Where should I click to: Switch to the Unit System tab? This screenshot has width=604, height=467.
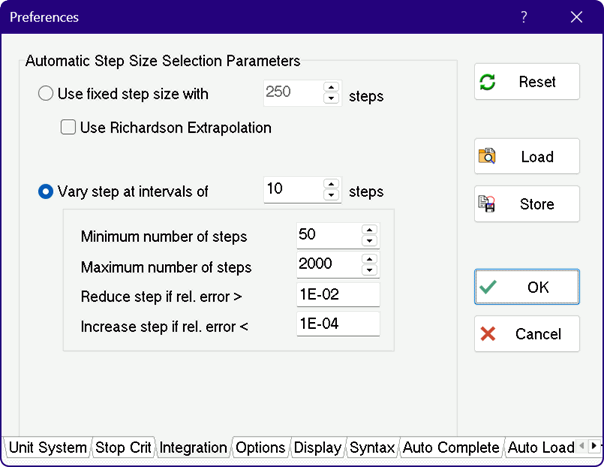[x=47, y=448]
